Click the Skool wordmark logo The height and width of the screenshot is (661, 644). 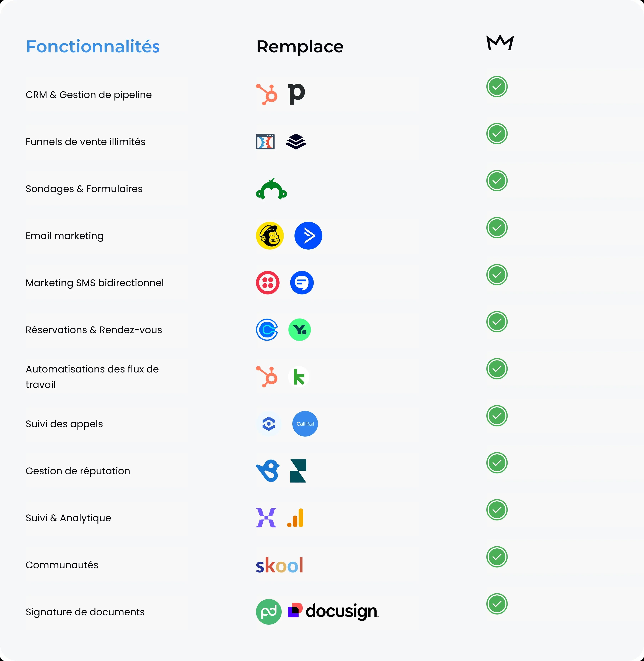279,565
